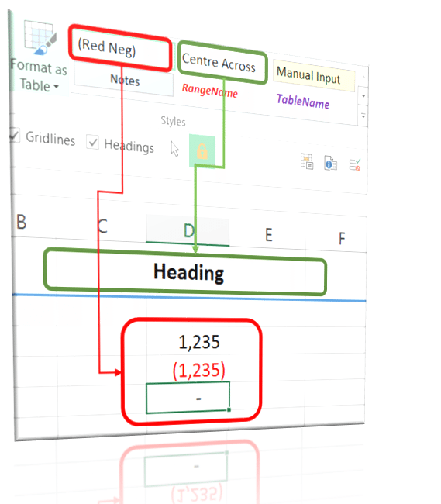Click the orange padlock protection icon

pos(202,151)
